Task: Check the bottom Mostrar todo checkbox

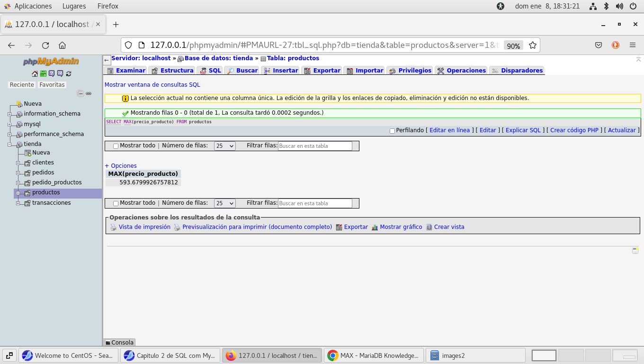Action: [116, 203]
